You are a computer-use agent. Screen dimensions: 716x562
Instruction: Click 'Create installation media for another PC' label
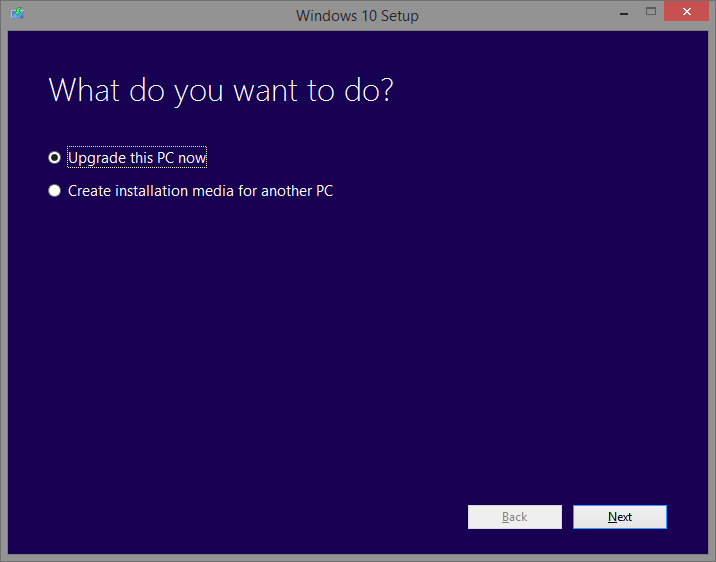[x=200, y=191]
